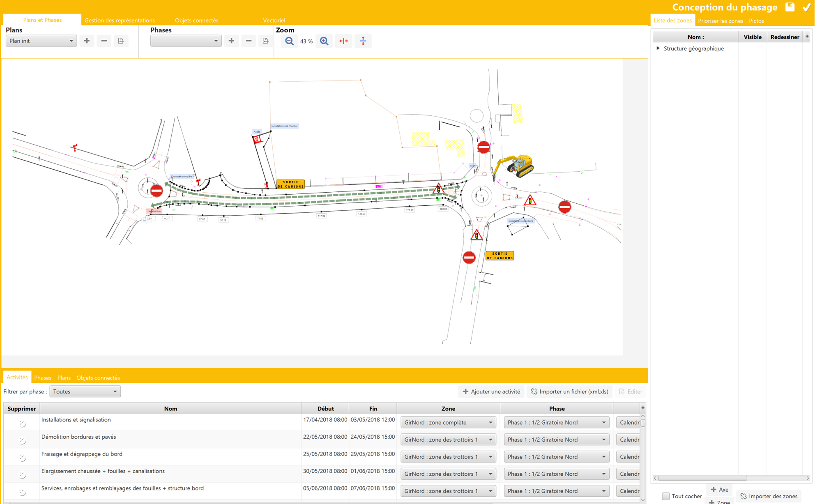Screen dimensions: 815x504
Task: Edit the selected plan document icon
Action: pos(121,41)
